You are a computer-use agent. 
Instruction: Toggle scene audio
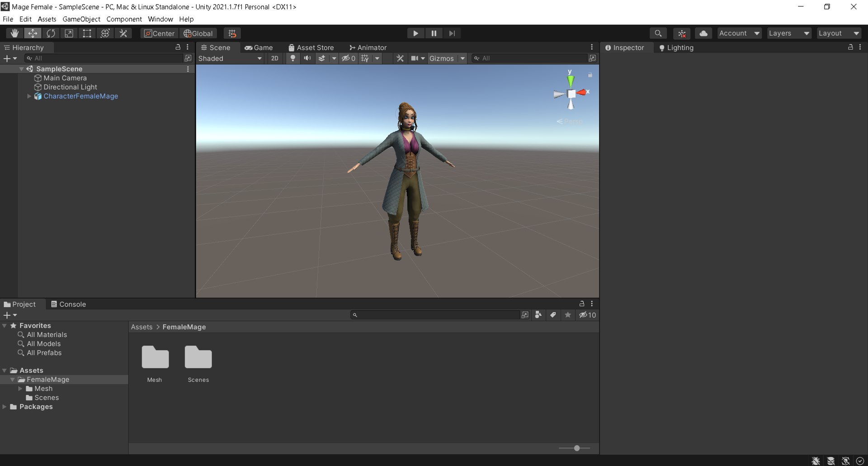(x=307, y=58)
